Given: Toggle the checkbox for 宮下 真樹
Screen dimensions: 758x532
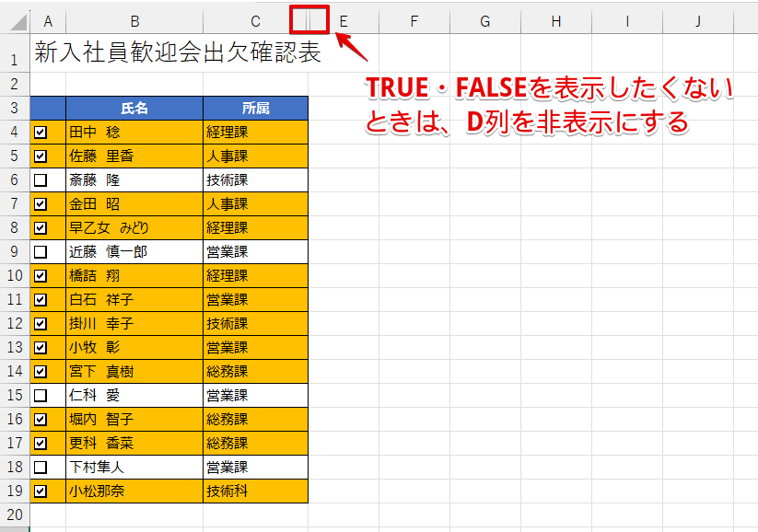Looking at the screenshot, I should point(41,372).
